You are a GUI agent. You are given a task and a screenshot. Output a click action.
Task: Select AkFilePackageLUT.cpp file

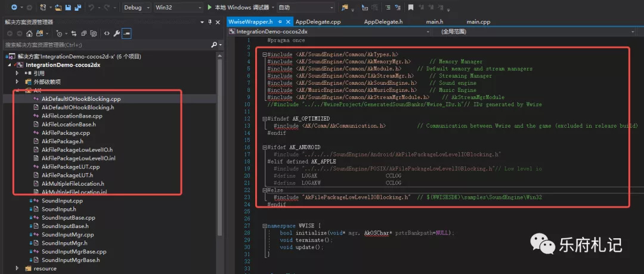(70, 167)
